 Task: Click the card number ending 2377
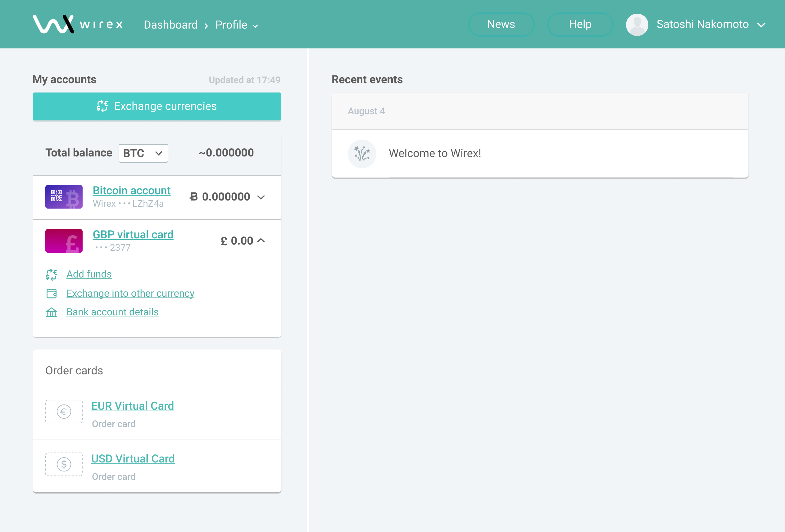point(112,247)
